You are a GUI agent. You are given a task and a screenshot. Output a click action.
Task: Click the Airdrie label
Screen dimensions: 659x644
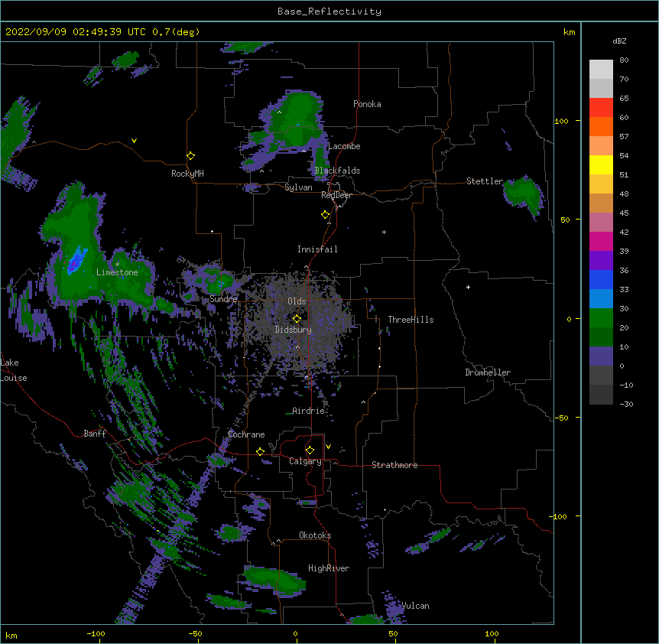coord(309,411)
